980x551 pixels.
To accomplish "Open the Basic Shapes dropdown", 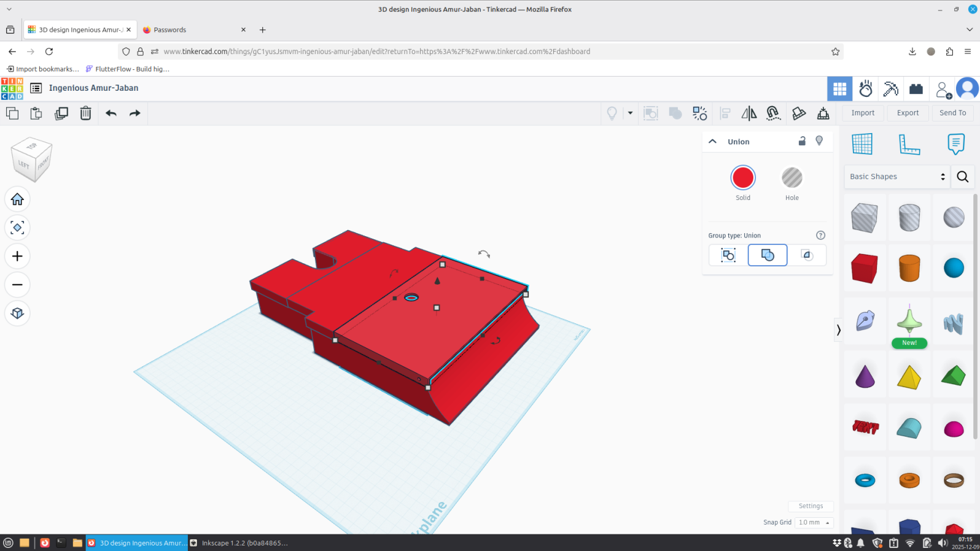I will [x=896, y=177].
